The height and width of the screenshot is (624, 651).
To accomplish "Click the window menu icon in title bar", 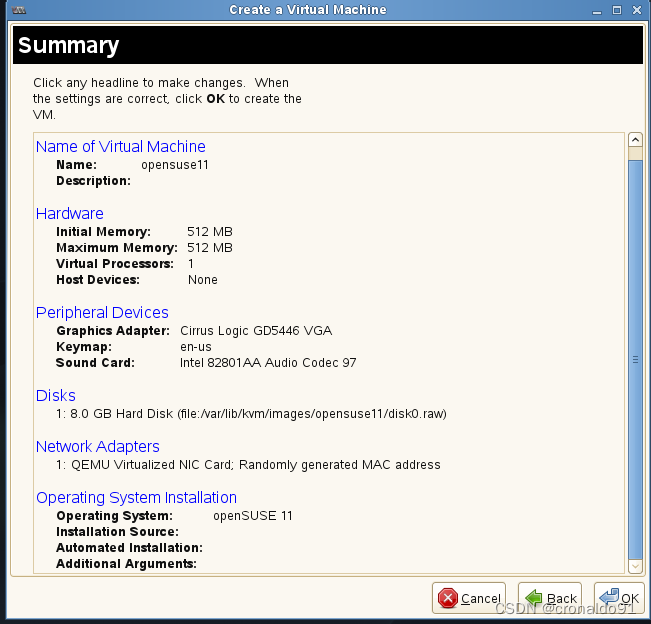I will pyautogui.click(x=19, y=10).
